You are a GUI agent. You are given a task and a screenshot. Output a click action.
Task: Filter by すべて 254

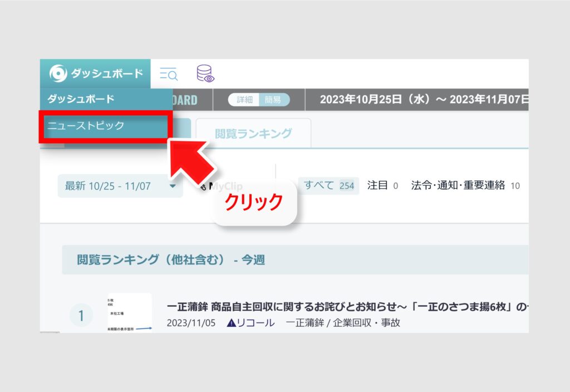click(x=328, y=185)
